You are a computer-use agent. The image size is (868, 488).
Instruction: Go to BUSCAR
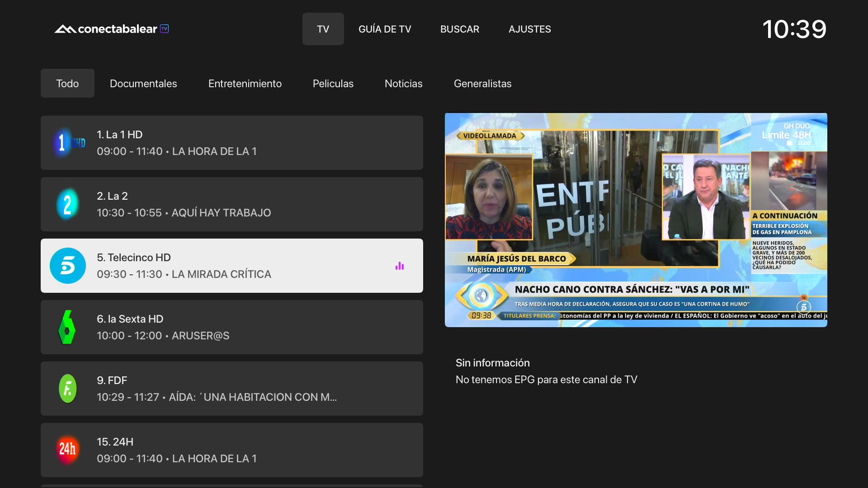460,29
